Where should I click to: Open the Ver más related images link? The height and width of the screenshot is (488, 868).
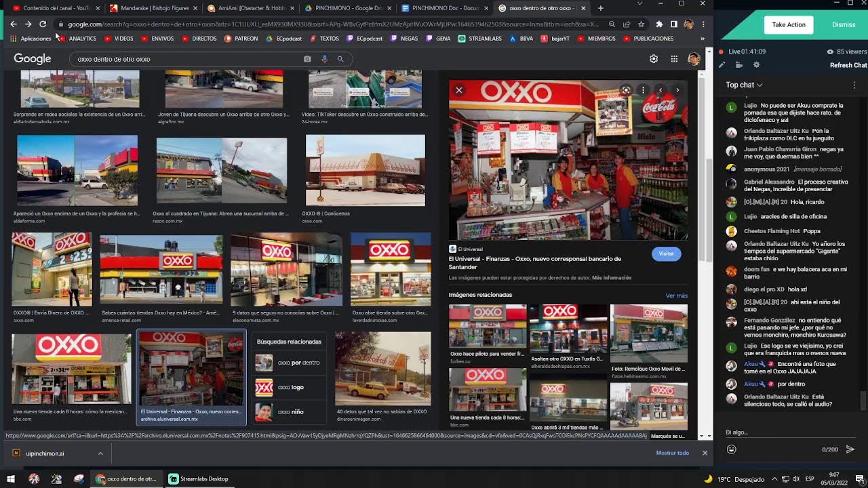click(677, 296)
